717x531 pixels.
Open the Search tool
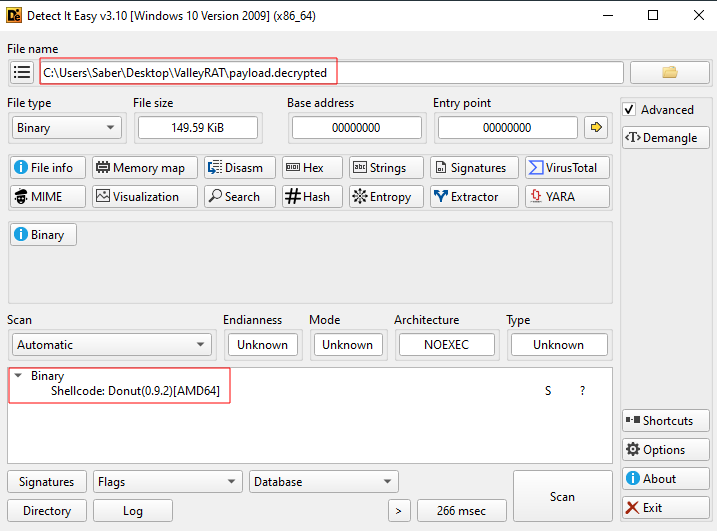coord(240,197)
